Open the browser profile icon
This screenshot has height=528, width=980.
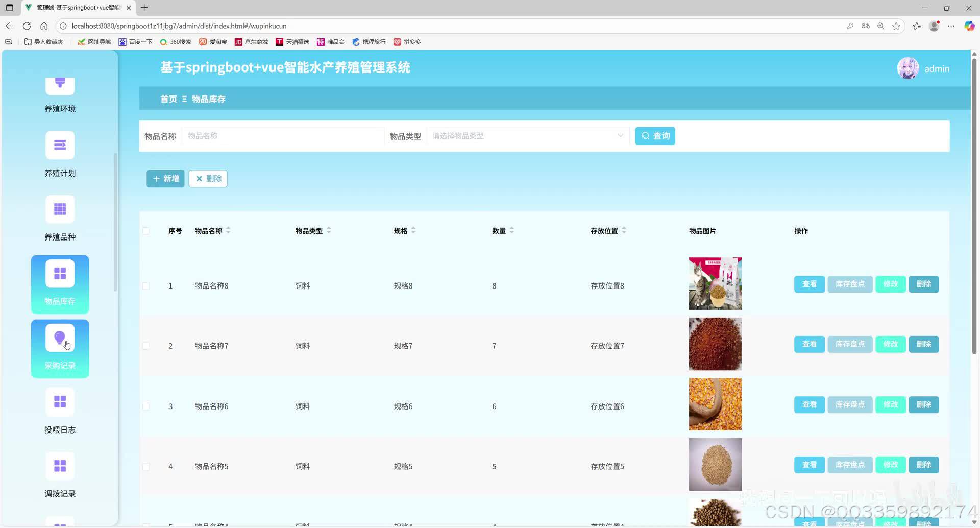(934, 26)
